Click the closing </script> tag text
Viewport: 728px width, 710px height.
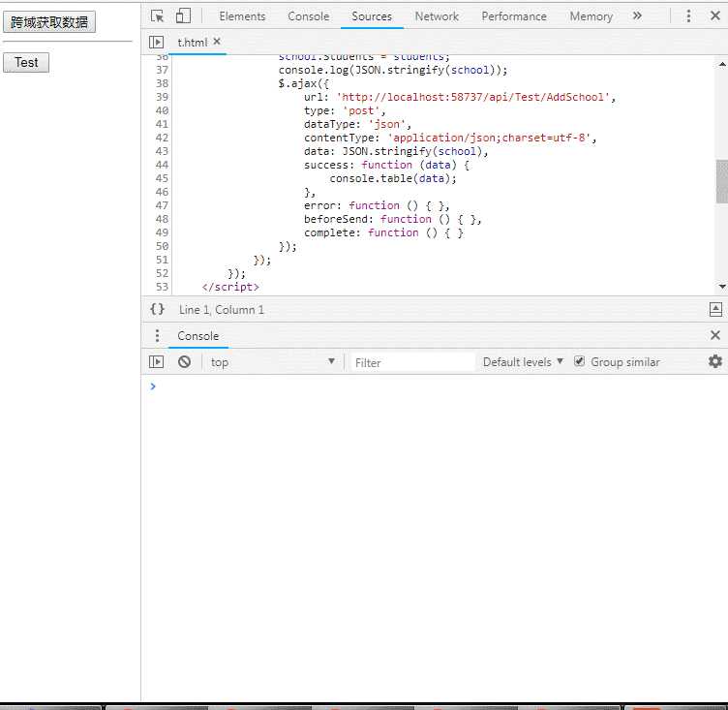point(230,287)
